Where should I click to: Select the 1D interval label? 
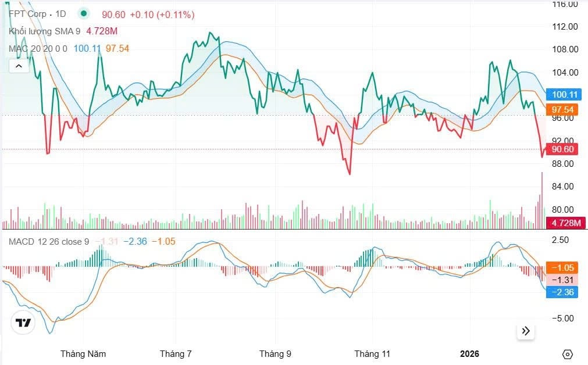pyautogui.click(x=60, y=14)
